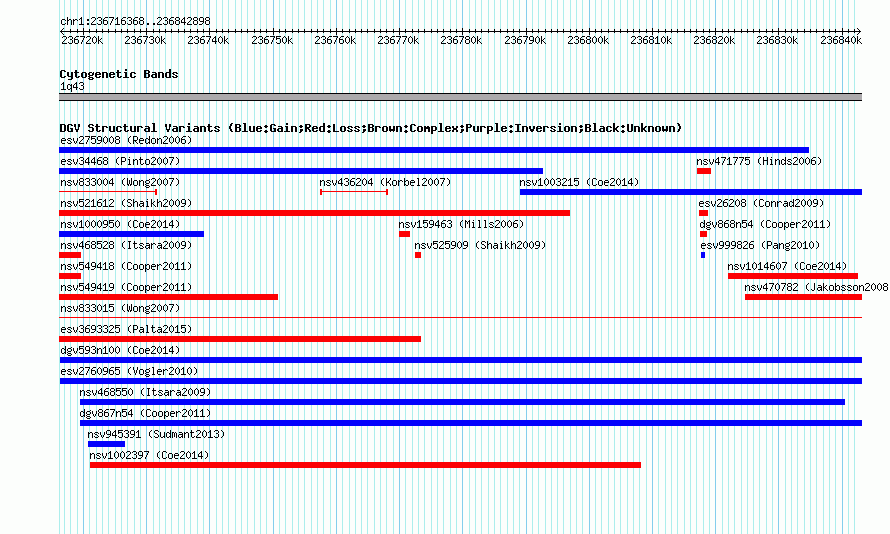Select the nsv159463 (Mills2006) label
Image resolution: width=890 pixels, height=534 pixels.
coord(461,224)
